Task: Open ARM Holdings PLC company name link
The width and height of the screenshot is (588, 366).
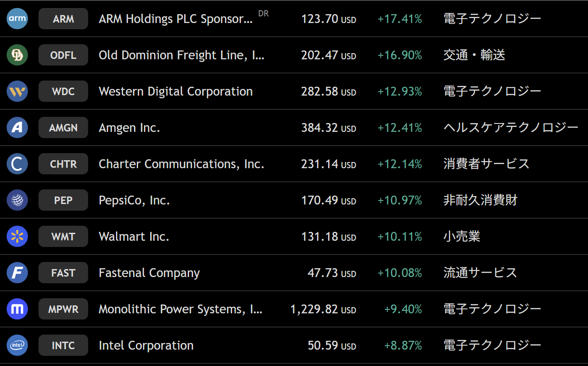Action: pos(175,19)
